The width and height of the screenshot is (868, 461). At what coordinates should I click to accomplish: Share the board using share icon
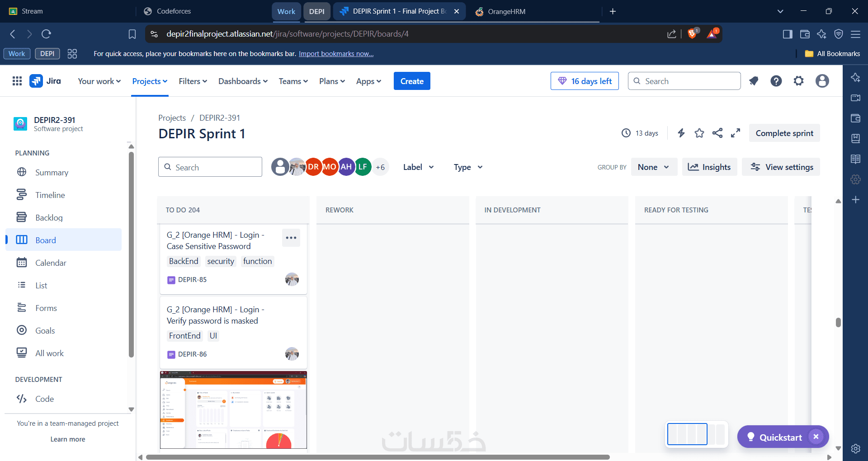(717, 133)
